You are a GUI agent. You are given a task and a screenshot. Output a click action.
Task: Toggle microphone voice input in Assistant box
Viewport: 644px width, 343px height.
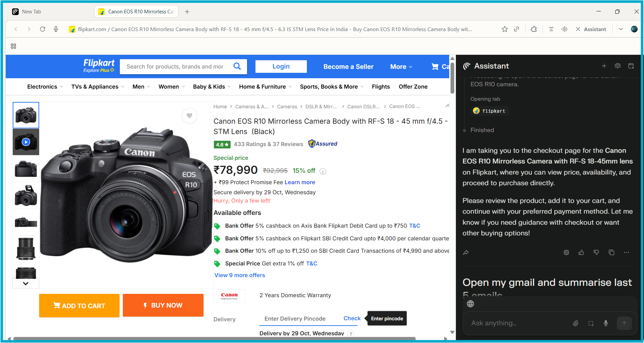click(606, 323)
